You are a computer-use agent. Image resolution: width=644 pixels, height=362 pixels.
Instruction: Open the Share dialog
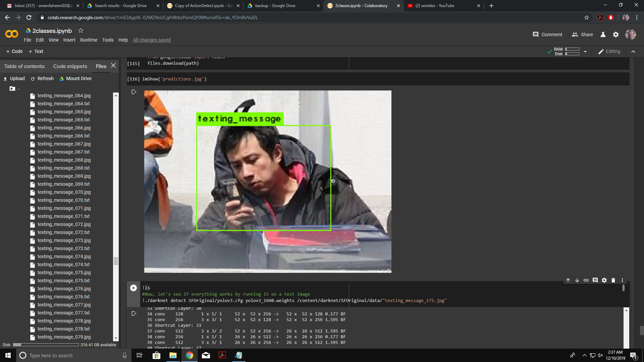click(582, 35)
